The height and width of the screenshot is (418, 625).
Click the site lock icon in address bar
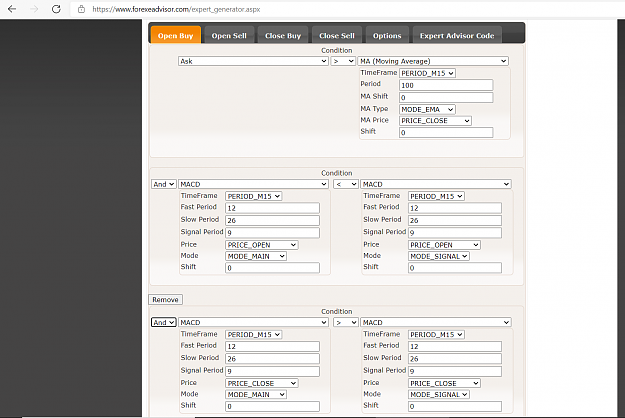click(81, 9)
